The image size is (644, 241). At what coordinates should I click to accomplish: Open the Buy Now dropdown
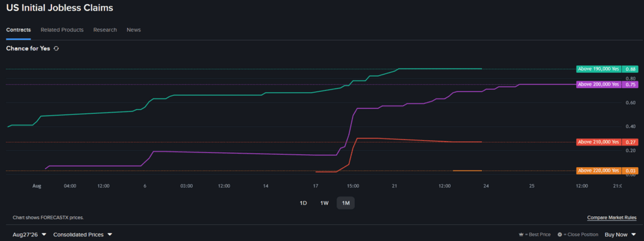(x=620, y=235)
